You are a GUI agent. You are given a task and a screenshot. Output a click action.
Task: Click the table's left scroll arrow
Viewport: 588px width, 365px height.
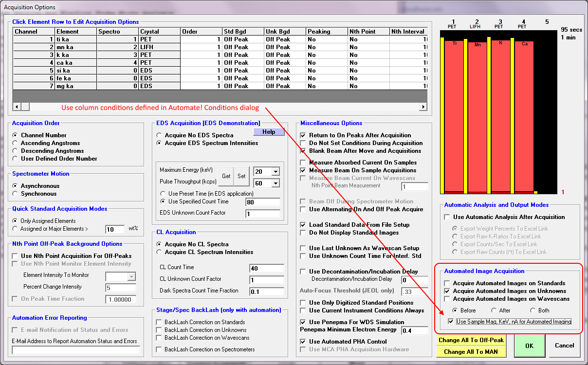(x=17, y=107)
